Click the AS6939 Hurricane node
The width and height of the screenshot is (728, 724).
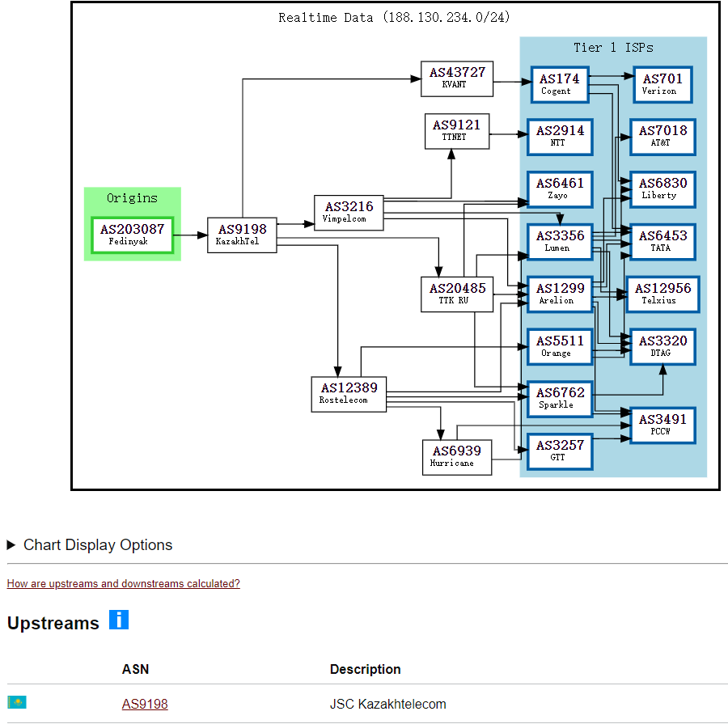point(457,457)
